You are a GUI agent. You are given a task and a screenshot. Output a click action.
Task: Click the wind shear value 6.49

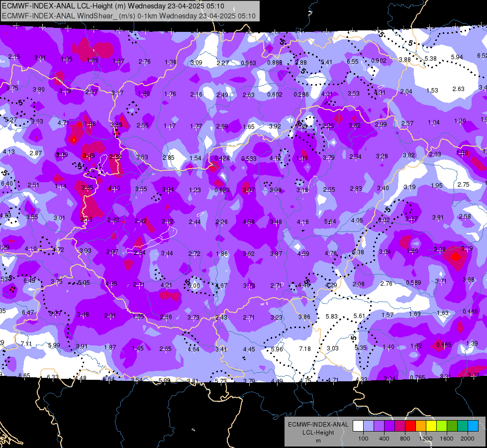(x=29, y=281)
